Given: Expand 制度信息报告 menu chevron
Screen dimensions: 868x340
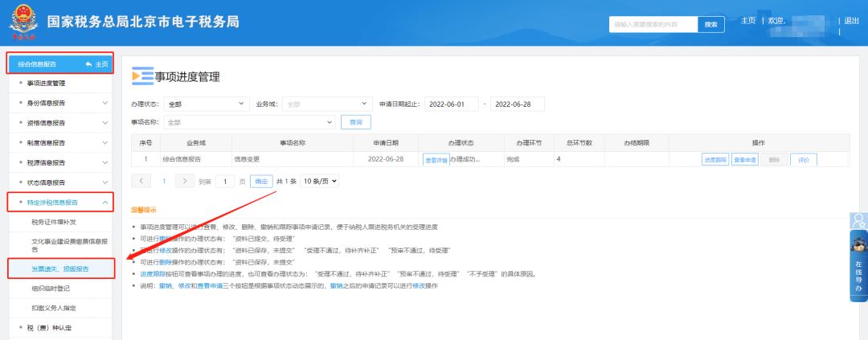Looking at the screenshot, I should point(105,143).
